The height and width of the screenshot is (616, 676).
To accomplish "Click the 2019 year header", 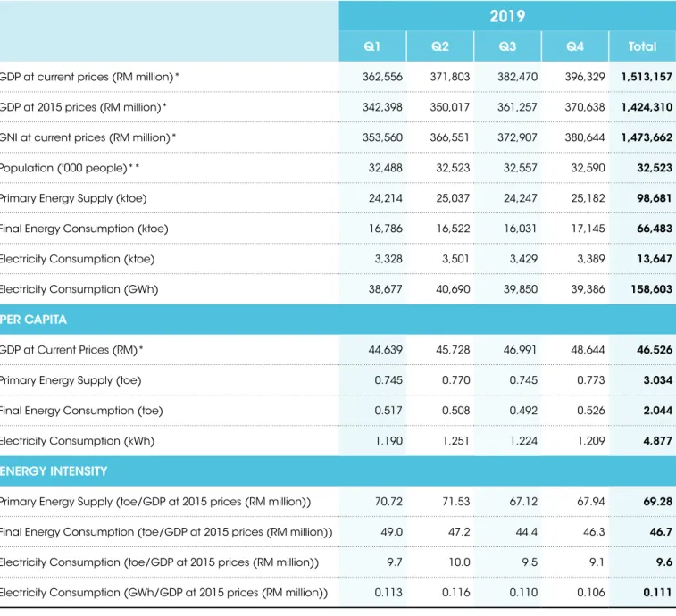I will [x=507, y=16].
